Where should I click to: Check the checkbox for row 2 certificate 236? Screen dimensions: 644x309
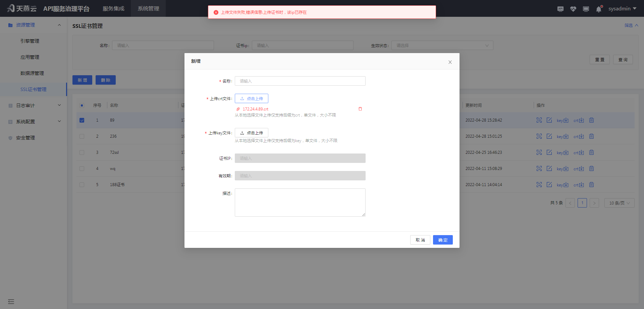[82, 136]
